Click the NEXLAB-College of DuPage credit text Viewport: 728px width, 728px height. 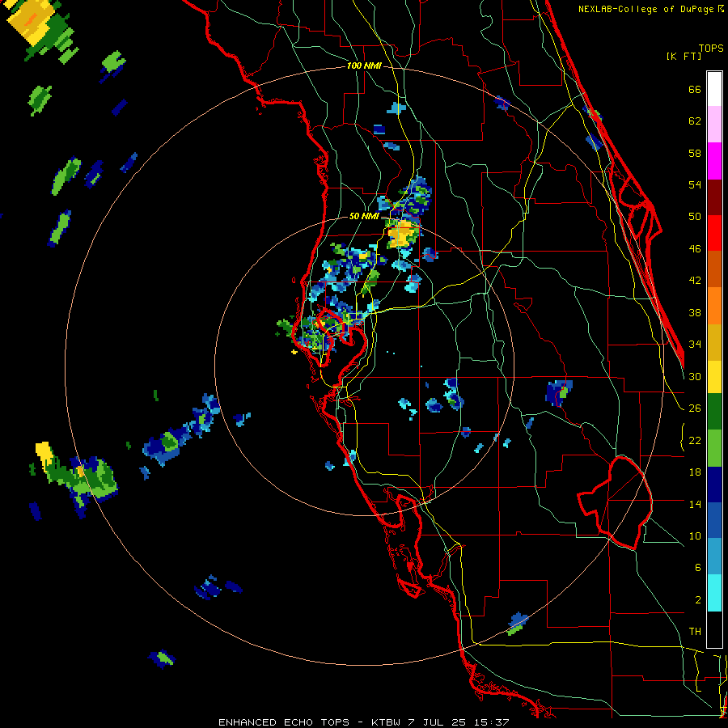(x=650, y=9)
